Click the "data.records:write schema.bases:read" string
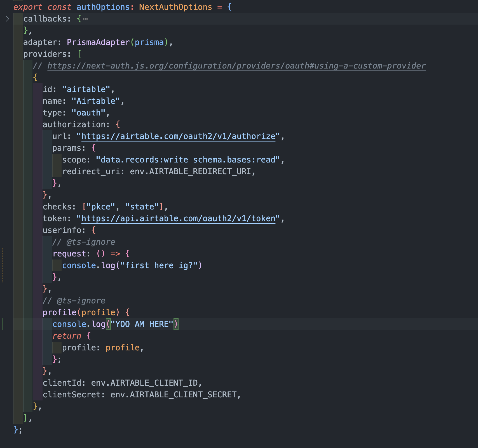 coord(188,160)
